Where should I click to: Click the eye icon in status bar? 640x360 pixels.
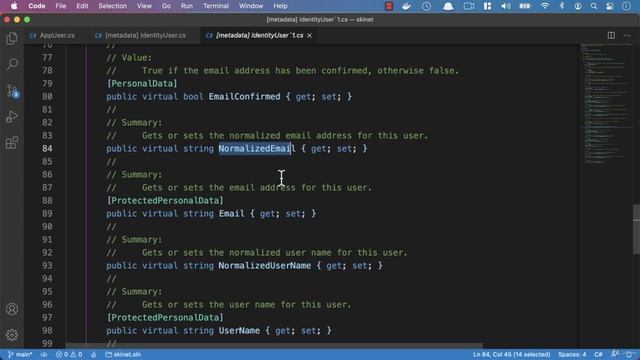click(44, 354)
